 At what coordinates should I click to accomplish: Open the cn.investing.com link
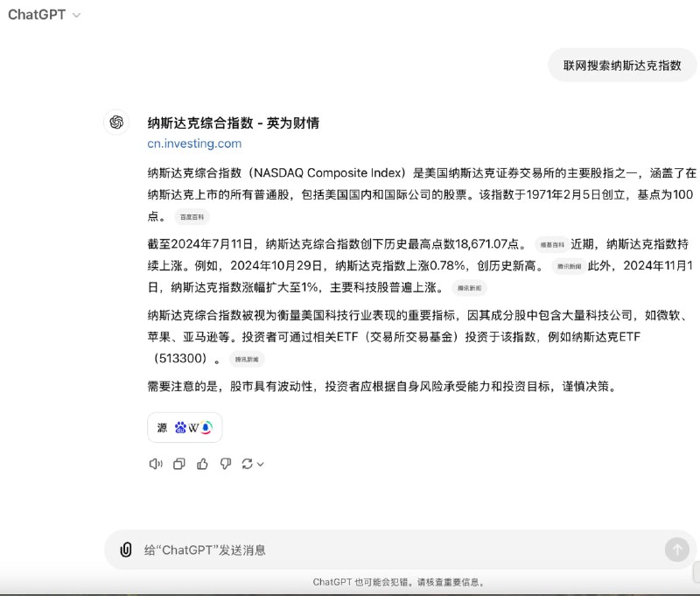coord(194,144)
